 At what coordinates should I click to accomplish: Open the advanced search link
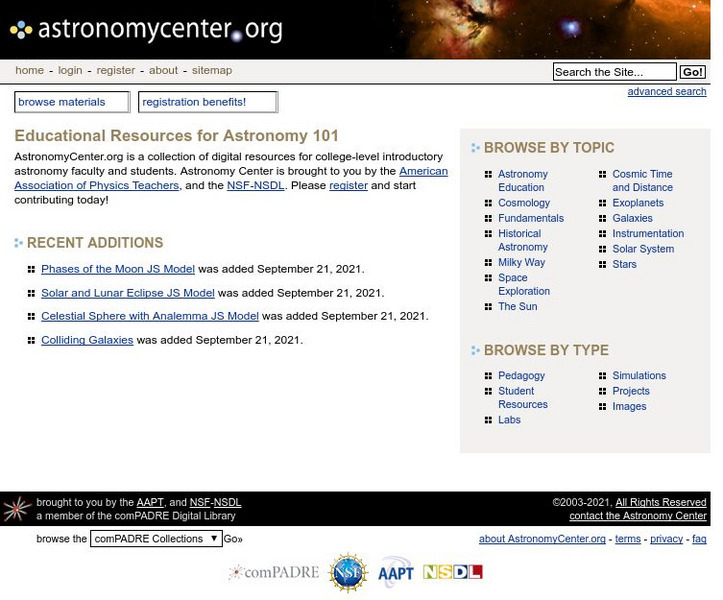coord(667,91)
